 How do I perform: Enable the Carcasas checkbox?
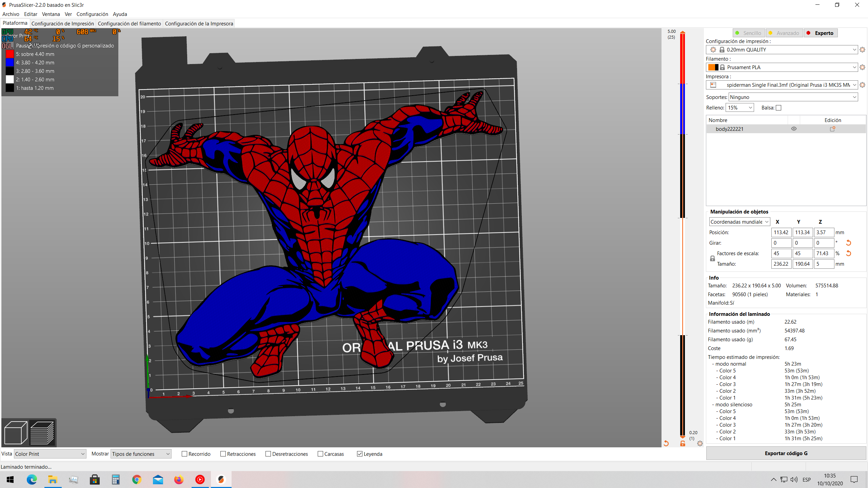(320, 454)
